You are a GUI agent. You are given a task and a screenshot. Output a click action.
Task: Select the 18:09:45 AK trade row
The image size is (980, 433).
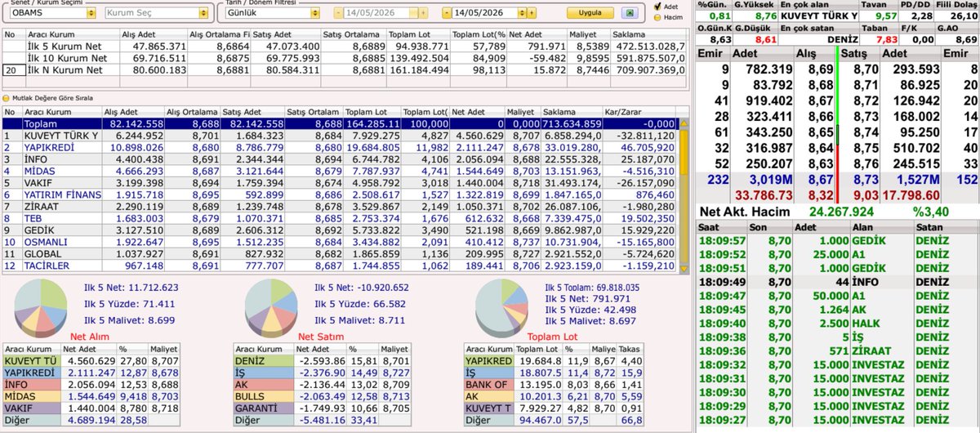point(837,309)
